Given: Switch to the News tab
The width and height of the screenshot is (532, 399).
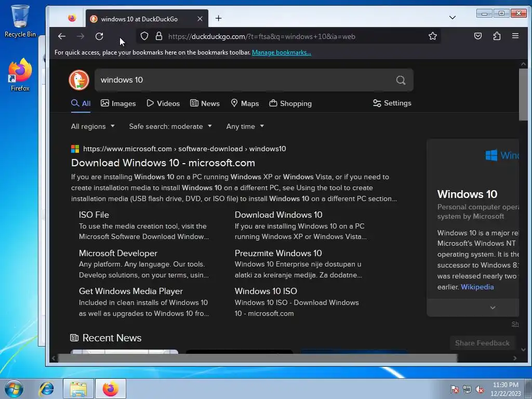Looking at the screenshot, I should (205, 103).
